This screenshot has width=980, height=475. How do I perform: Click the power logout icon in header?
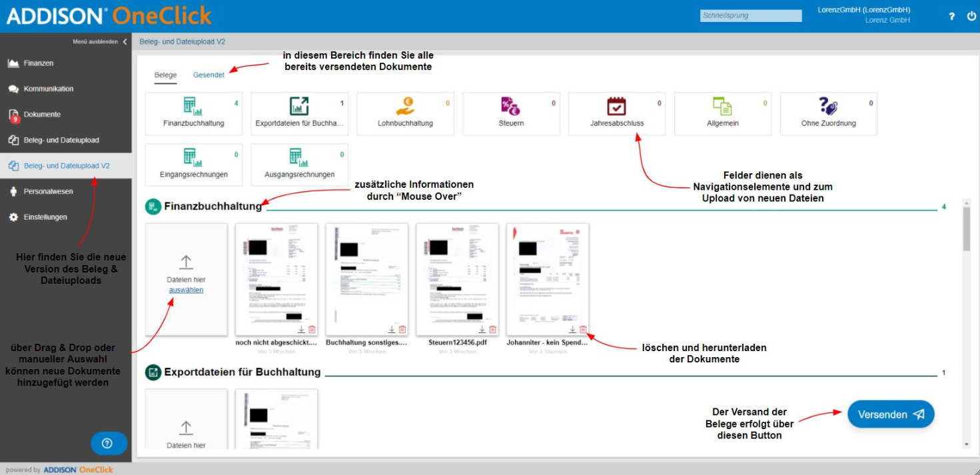click(x=971, y=16)
